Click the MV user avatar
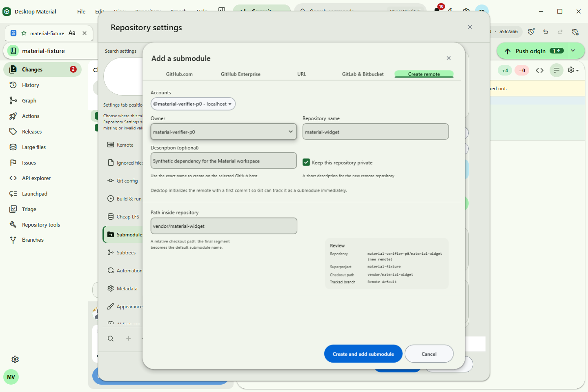Image resolution: width=588 pixels, height=392 pixels. click(11, 377)
